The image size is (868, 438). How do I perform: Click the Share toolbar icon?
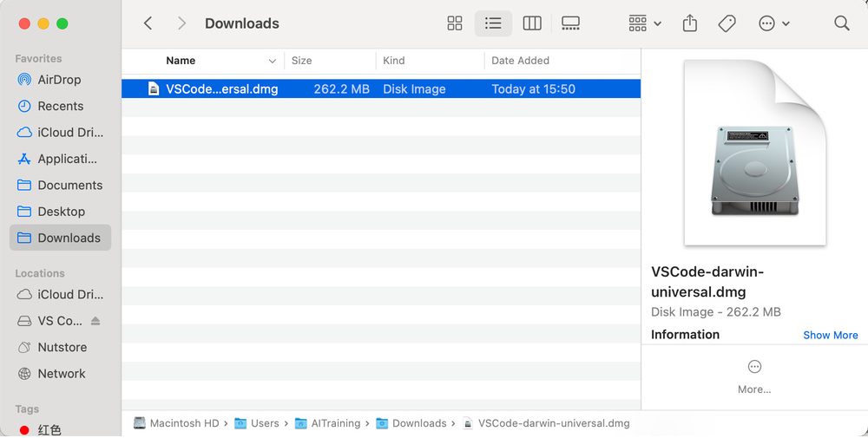(x=690, y=23)
